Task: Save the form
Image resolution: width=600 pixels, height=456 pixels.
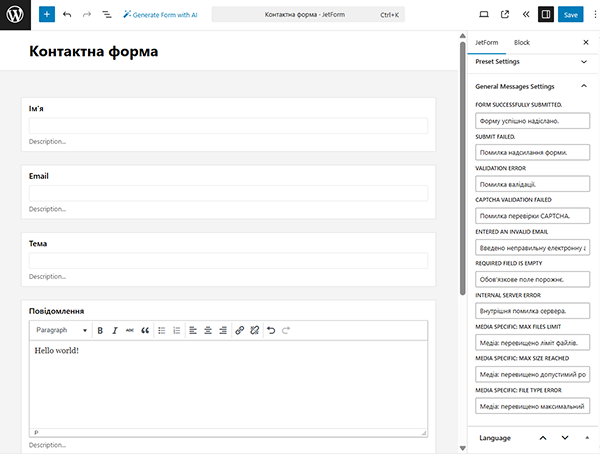Action: (571, 15)
